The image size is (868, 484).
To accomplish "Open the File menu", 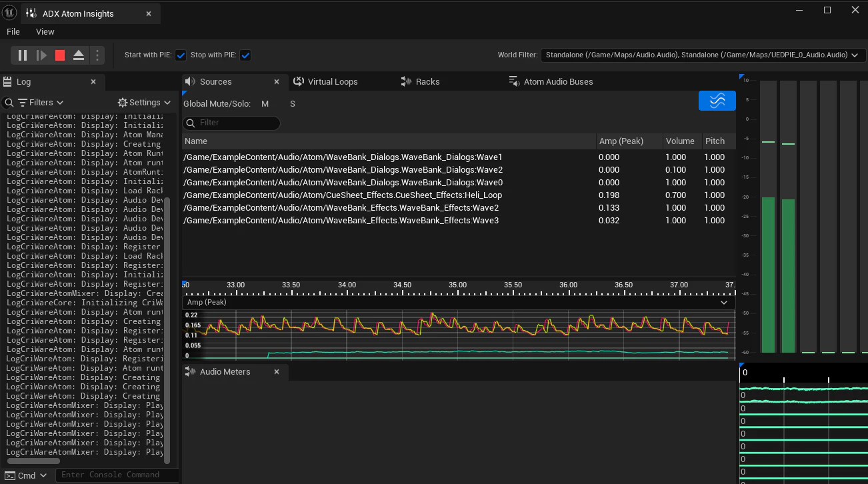I will click(13, 32).
